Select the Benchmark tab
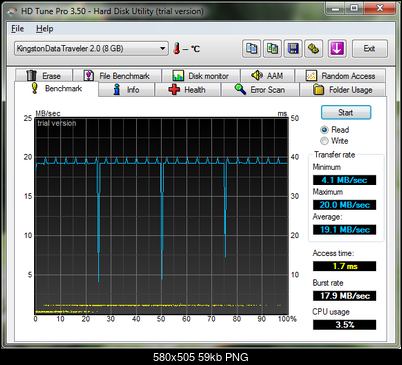Image resolution: width=402 pixels, height=365 pixels. (56, 89)
